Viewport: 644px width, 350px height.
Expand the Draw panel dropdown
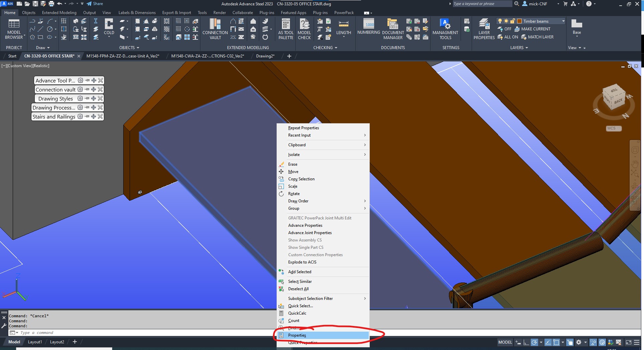pos(43,48)
